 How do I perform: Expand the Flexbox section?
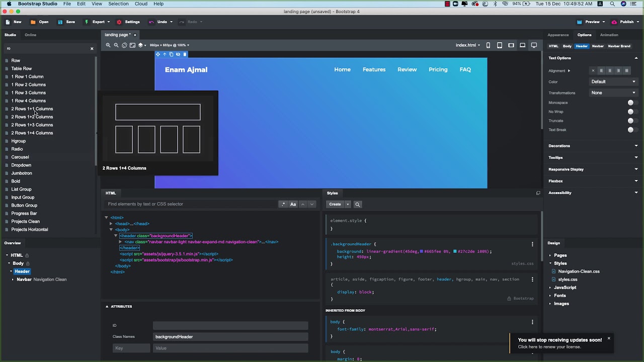click(593, 181)
